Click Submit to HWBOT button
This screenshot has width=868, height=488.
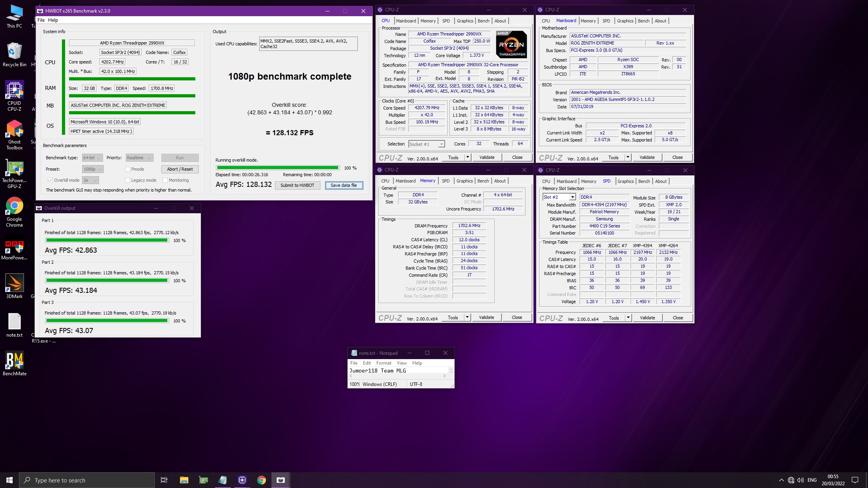pyautogui.click(x=297, y=185)
